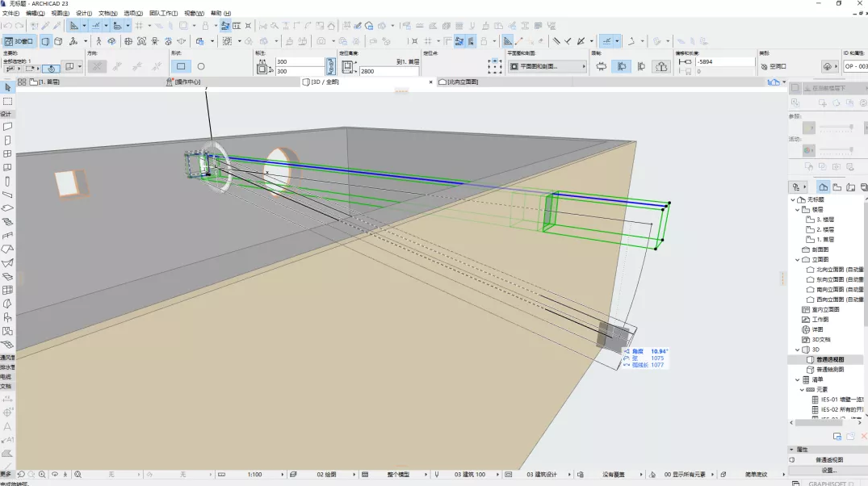Viewport: 868px width, 486px height.
Task: Select 普通轴测图 in the navigator
Action: click(830, 369)
